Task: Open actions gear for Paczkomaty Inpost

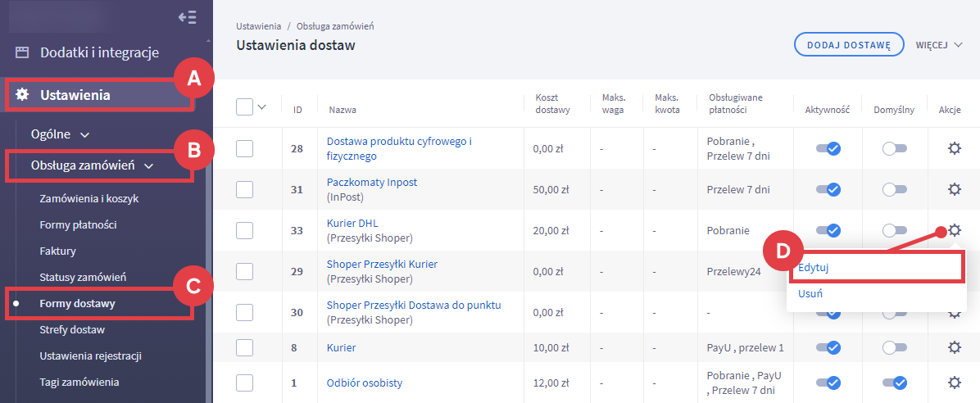Action: pos(954,189)
